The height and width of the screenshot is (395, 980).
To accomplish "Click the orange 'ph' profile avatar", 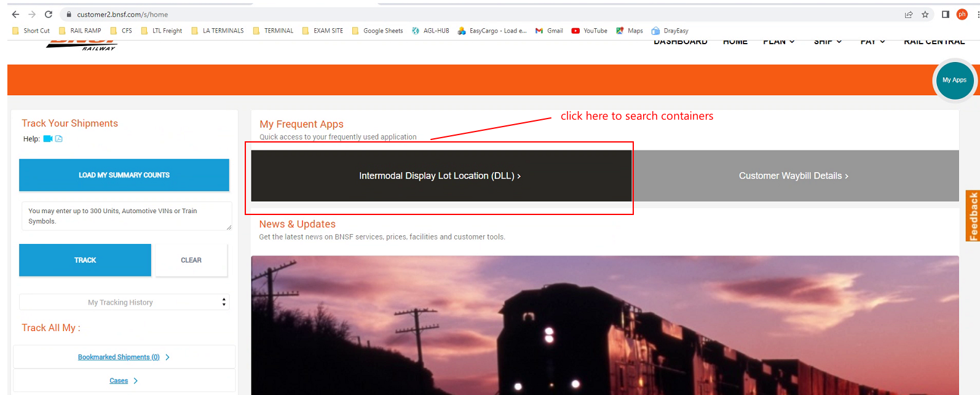I will (962, 15).
